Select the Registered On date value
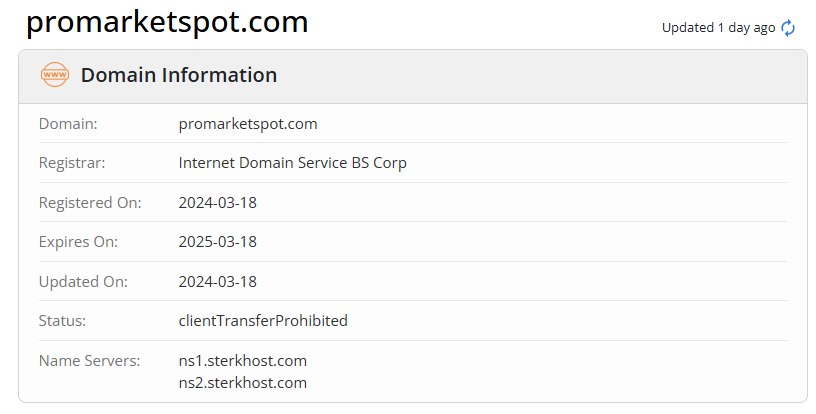The height and width of the screenshot is (414, 816). (218, 203)
